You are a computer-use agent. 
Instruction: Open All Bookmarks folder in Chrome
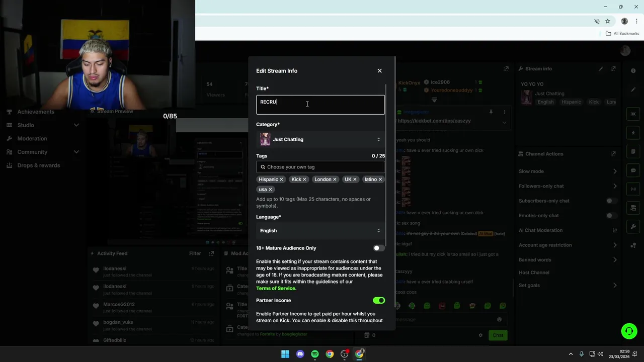622,34
